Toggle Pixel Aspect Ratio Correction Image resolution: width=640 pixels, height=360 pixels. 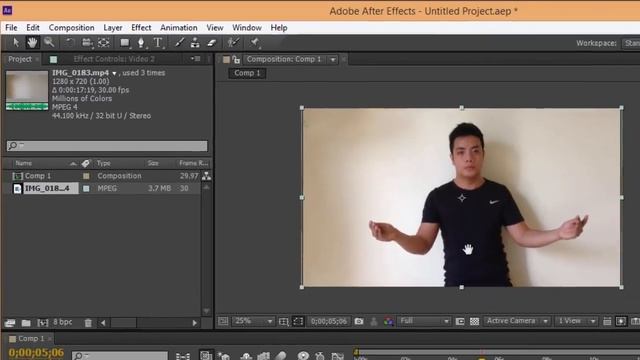pos(607,322)
